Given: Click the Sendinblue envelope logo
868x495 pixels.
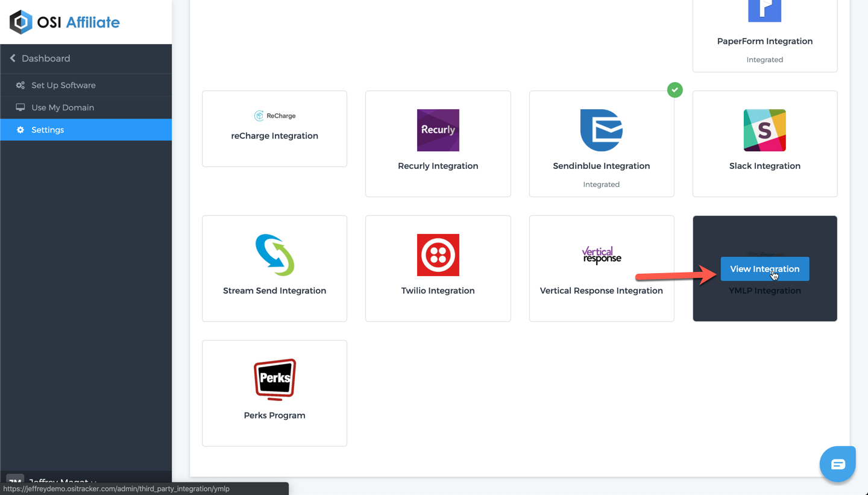Looking at the screenshot, I should pos(602,130).
